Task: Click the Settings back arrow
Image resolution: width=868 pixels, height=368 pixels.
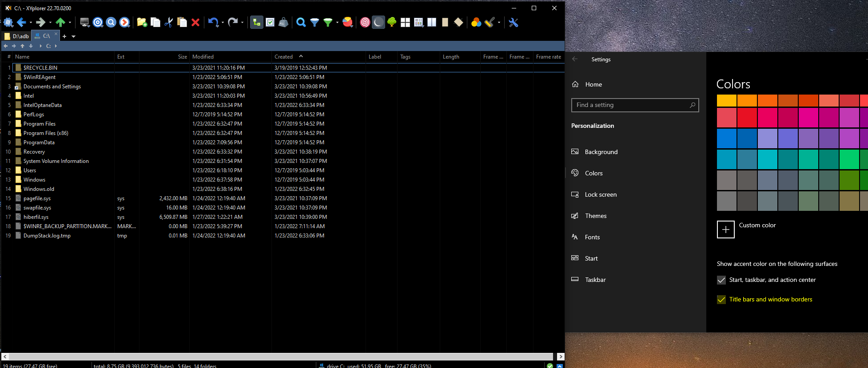Action: click(x=575, y=59)
